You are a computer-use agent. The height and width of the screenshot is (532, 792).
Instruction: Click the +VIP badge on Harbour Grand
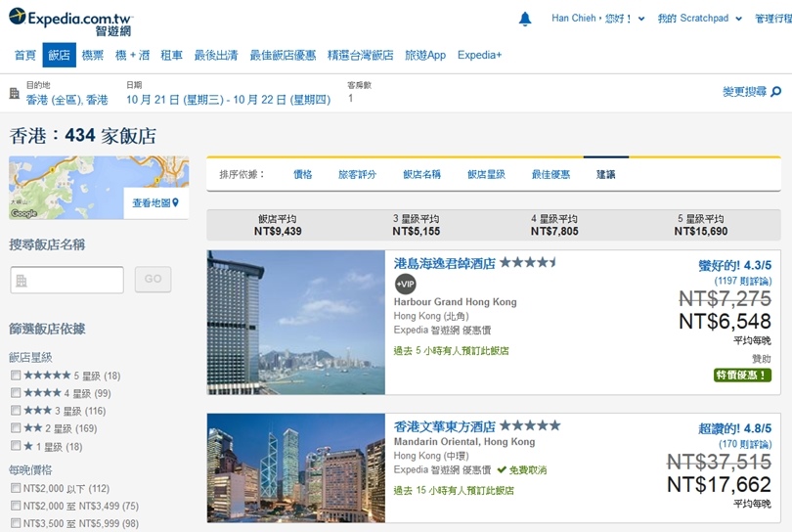click(405, 284)
